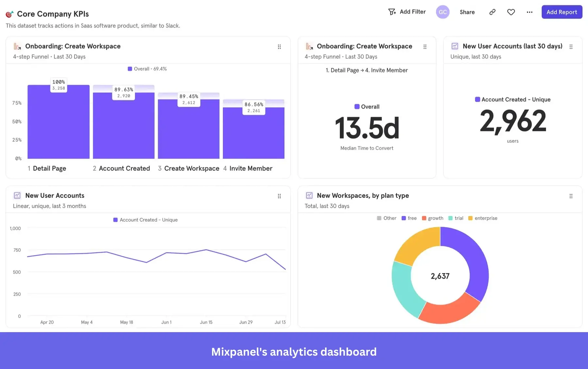Open the GC avatar icon

(443, 12)
